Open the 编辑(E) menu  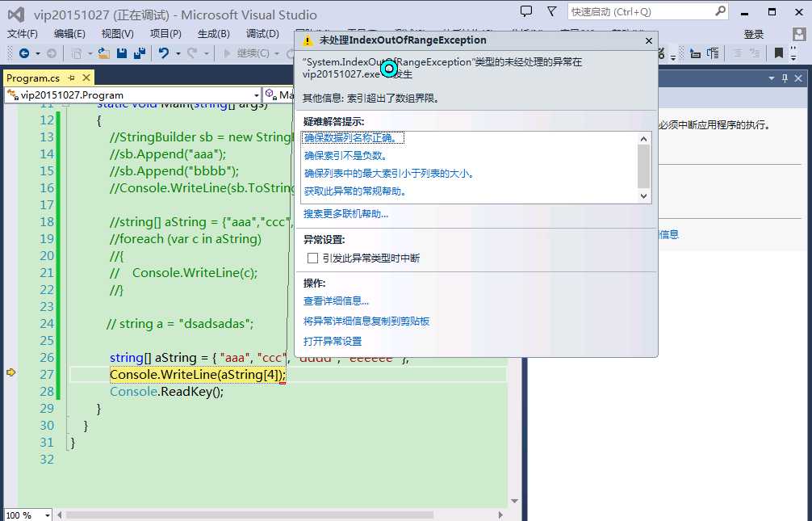click(69, 34)
